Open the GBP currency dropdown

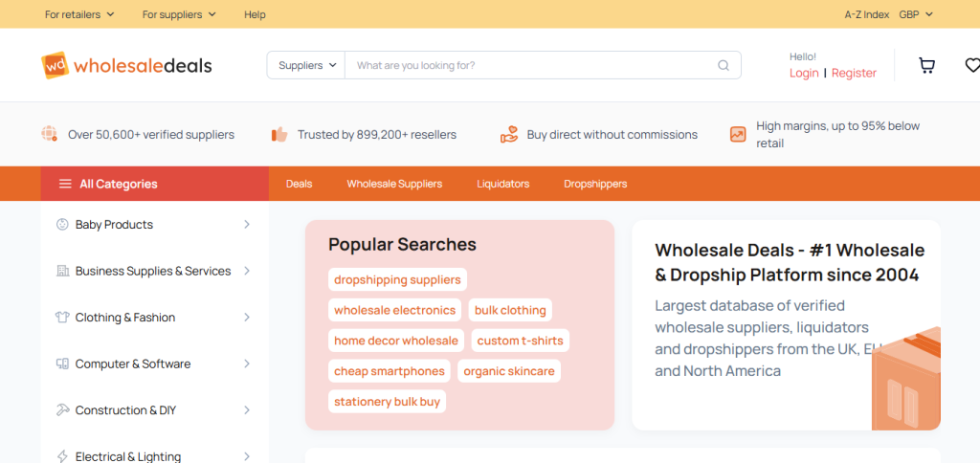click(916, 14)
